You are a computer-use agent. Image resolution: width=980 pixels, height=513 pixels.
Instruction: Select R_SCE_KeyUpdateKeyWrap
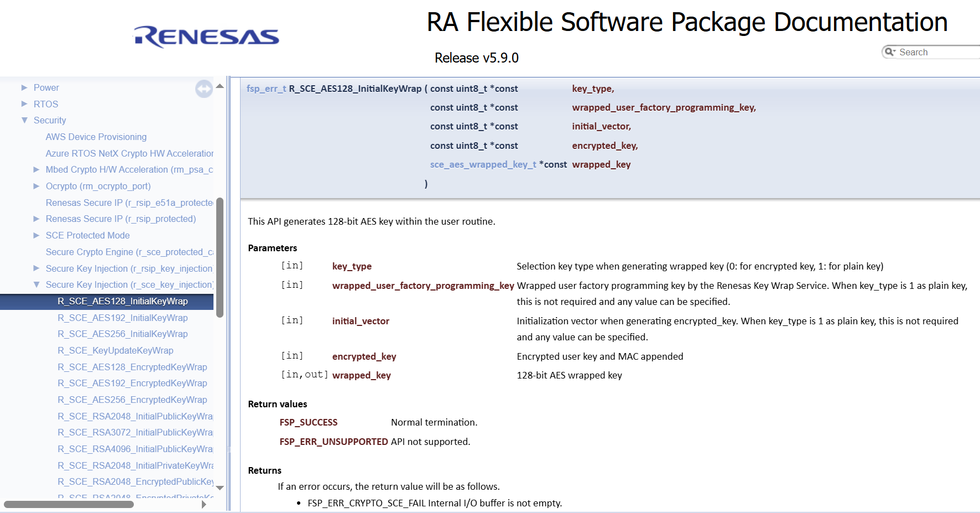click(x=115, y=350)
